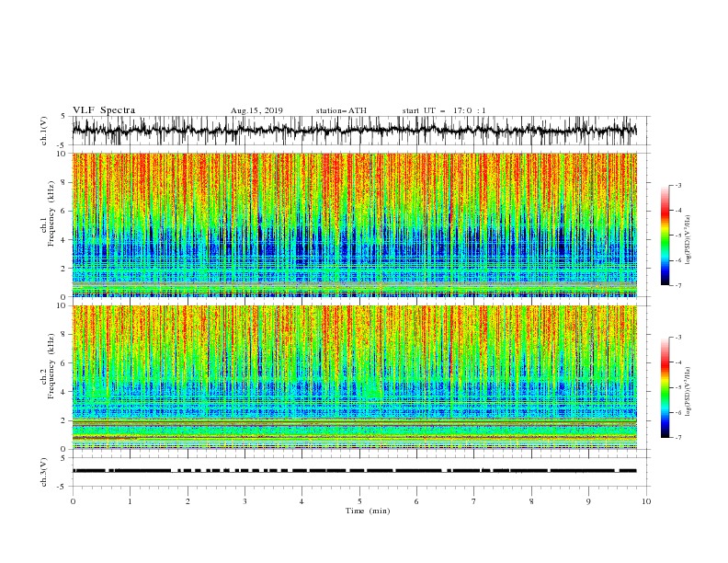
Task: Click time axis tick label "5"
Action: [359, 501]
